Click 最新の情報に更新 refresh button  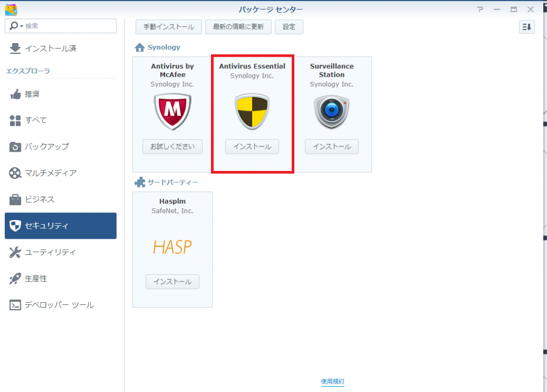238,27
